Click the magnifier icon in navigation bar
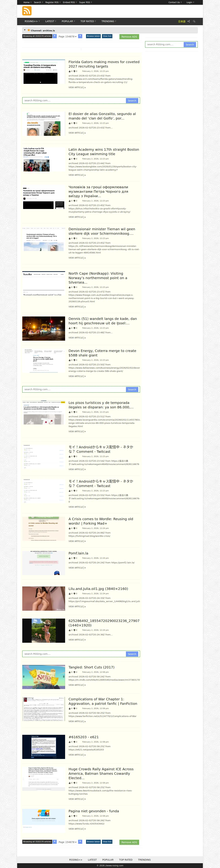Viewport: 220px width, 868px height. (x=194, y=21)
